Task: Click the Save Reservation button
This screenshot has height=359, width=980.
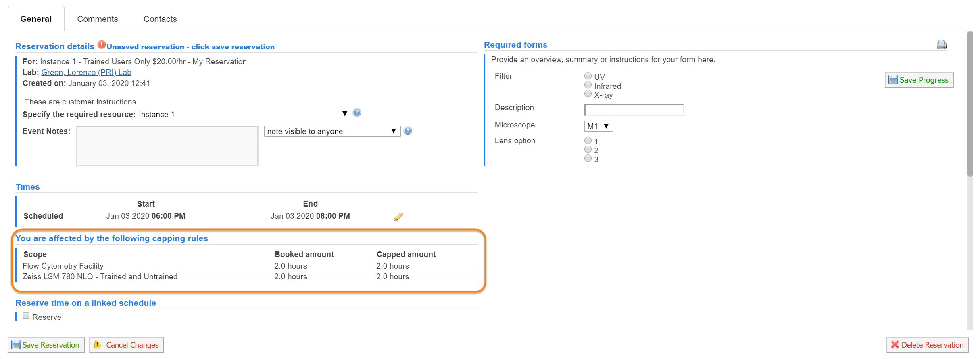Action: point(46,345)
